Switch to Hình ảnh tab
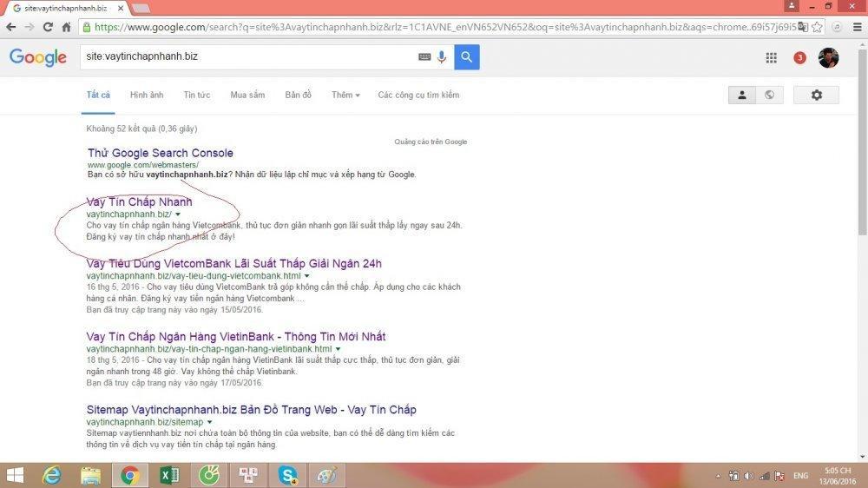The height and width of the screenshot is (488, 868). [147, 95]
